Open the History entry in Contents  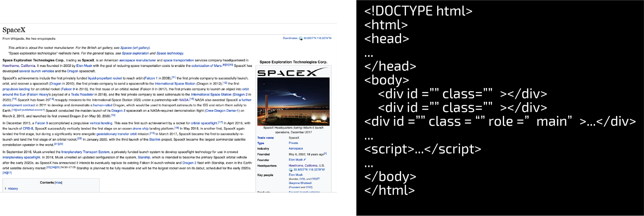tap(13, 189)
